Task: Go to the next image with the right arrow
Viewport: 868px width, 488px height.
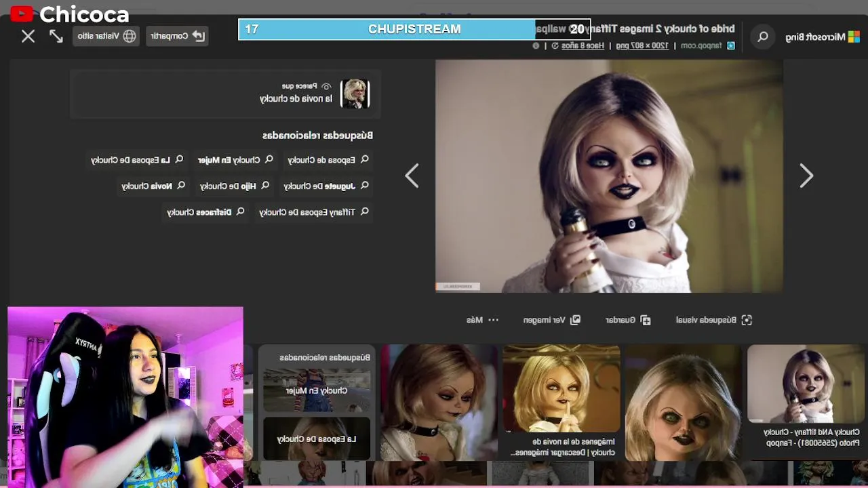Action: coord(806,176)
